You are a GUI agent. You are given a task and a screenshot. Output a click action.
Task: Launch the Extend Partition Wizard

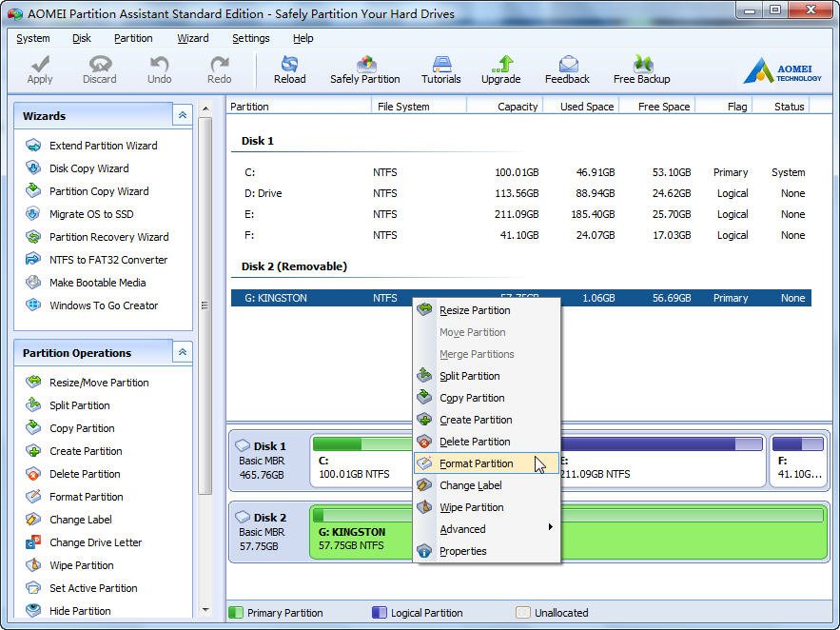click(x=103, y=146)
